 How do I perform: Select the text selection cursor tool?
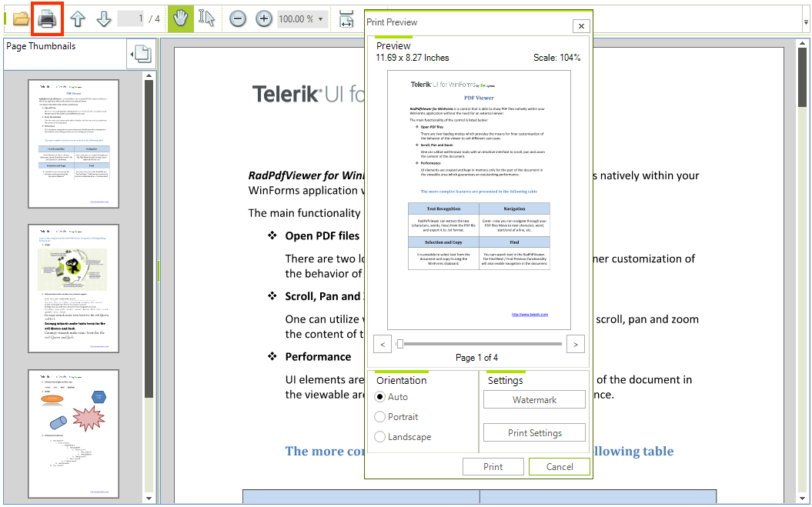(206, 18)
